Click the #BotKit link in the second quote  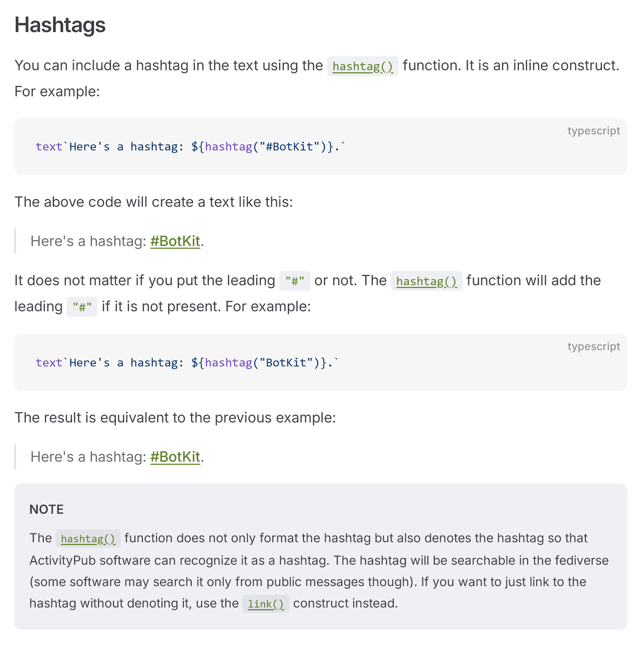click(x=175, y=457)
